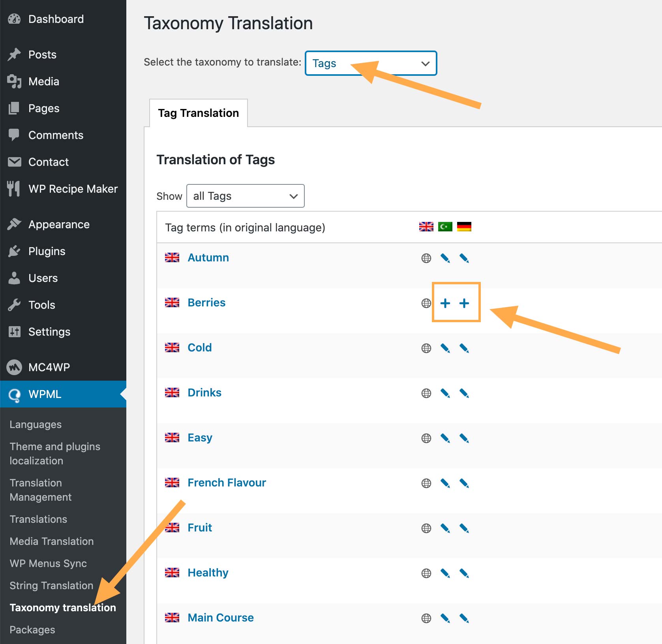Viewport: 662px width, 644px height.
Task: Switch to the Tag Translation tab
Action: [x=198, y=113]
